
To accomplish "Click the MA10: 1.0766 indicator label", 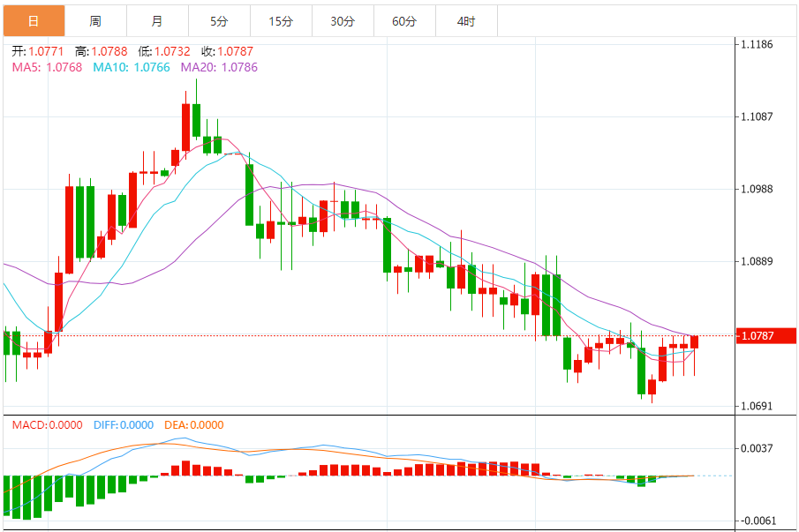I will 132,67.
